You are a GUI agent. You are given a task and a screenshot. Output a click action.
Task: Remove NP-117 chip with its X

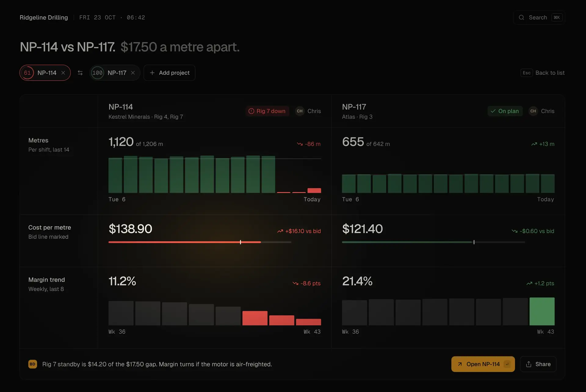133,73
